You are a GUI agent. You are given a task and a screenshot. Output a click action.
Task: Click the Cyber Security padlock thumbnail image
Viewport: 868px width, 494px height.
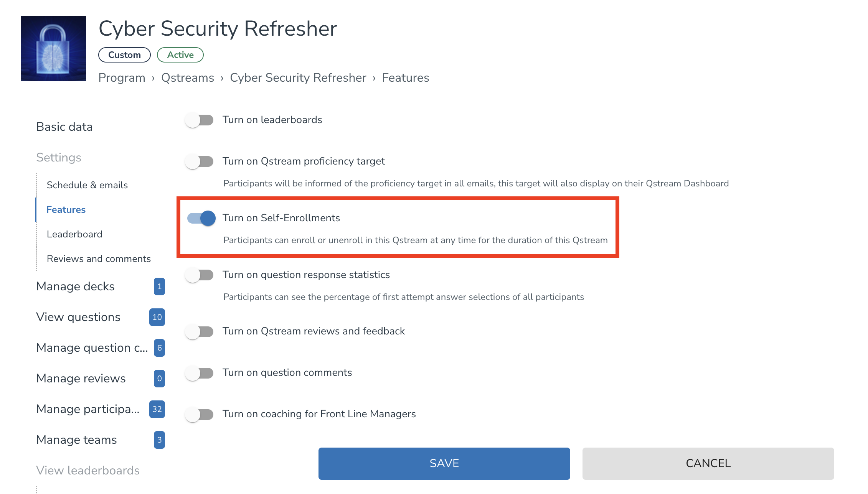(53, 49)
